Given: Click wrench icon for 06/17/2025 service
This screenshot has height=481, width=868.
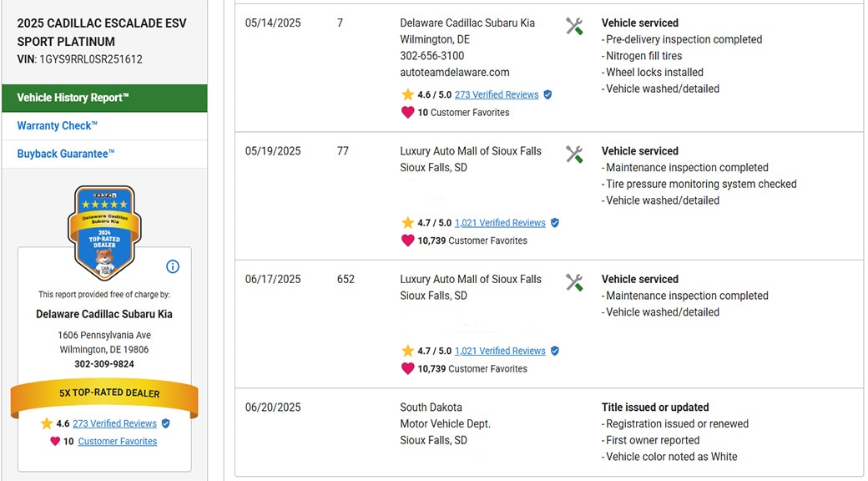Looking at the screenshot, I should pyautogui.click(x=574, y=282).
